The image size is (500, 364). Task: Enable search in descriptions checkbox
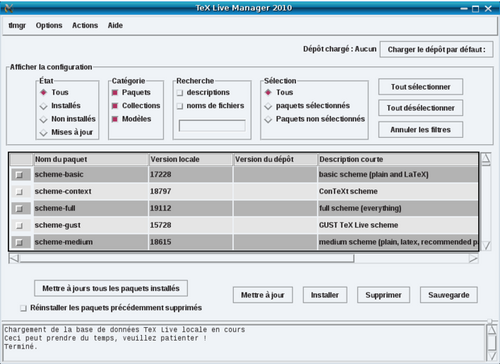pyautogui.click(x=180, y=93)
